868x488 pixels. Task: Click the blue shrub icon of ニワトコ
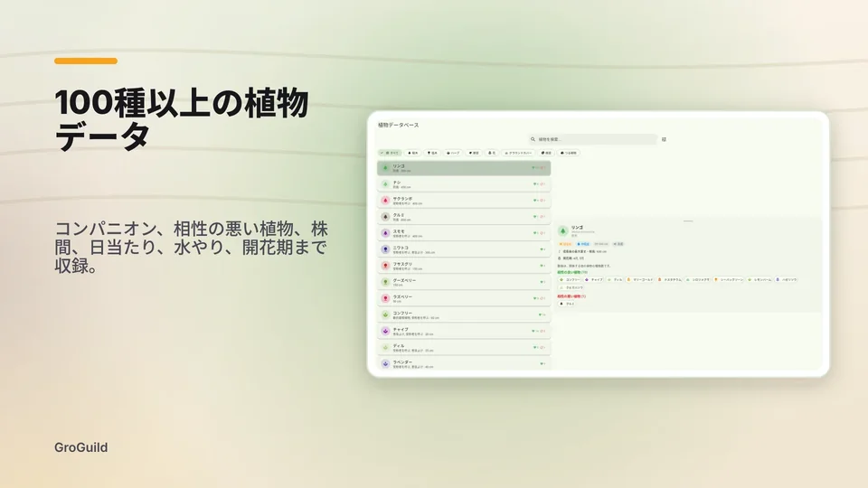coord(386,249)
